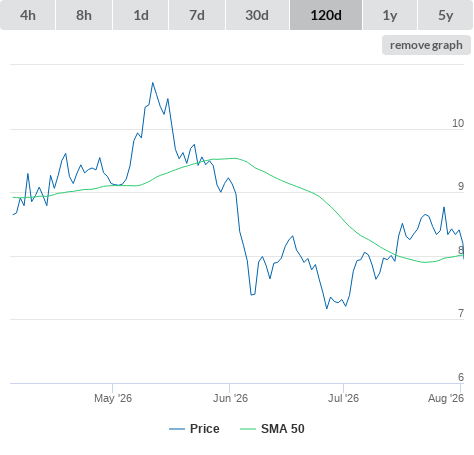Show the 5y price history
Image resolution: width=474 pixels, height=455 pixels.
[446, 15]
